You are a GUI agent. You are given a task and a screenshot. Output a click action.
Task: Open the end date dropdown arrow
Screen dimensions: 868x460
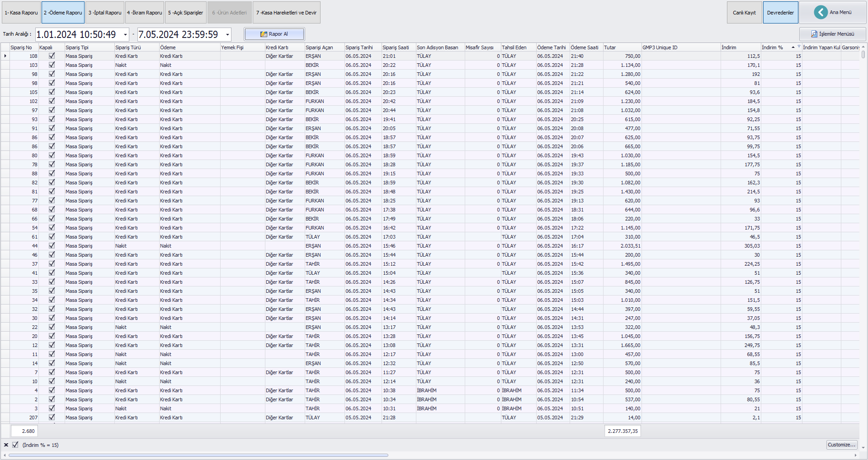[x=227, y=35]
